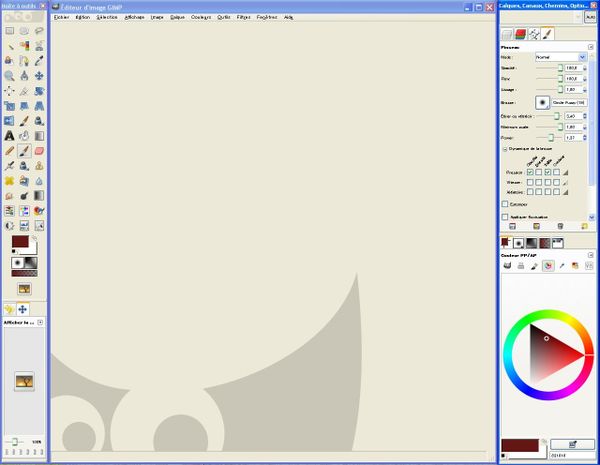Select the Scissors Select tool
The image size is (600, 465).
[39, 46]
